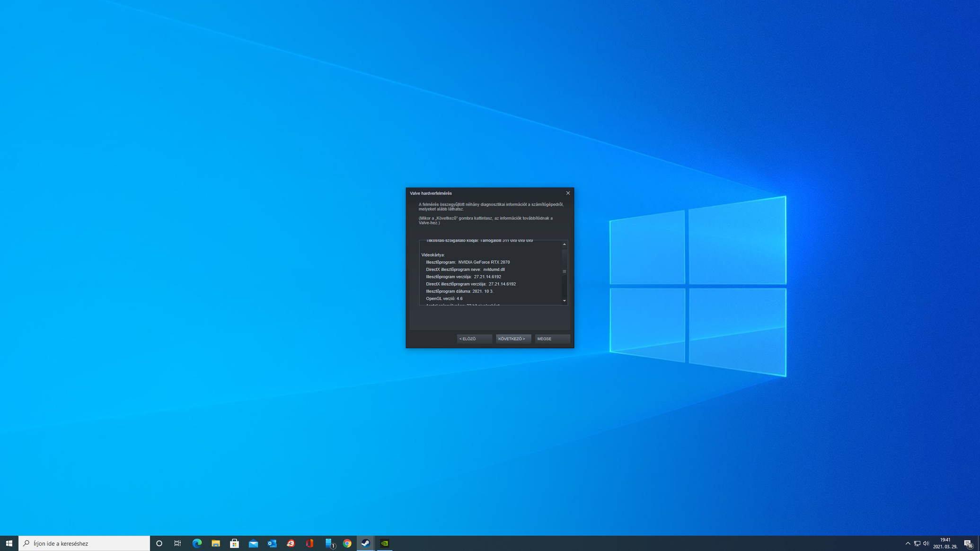Screen dimensions: 980x551
Task: Open Microsoft Store from the taskbar
Action: pyautogui.click(x=234, y=543)
